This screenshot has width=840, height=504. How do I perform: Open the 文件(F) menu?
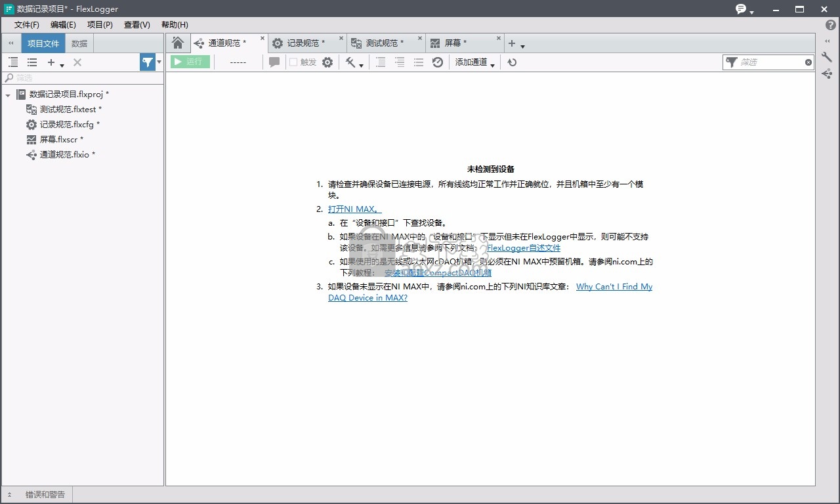tap(27, 25)
